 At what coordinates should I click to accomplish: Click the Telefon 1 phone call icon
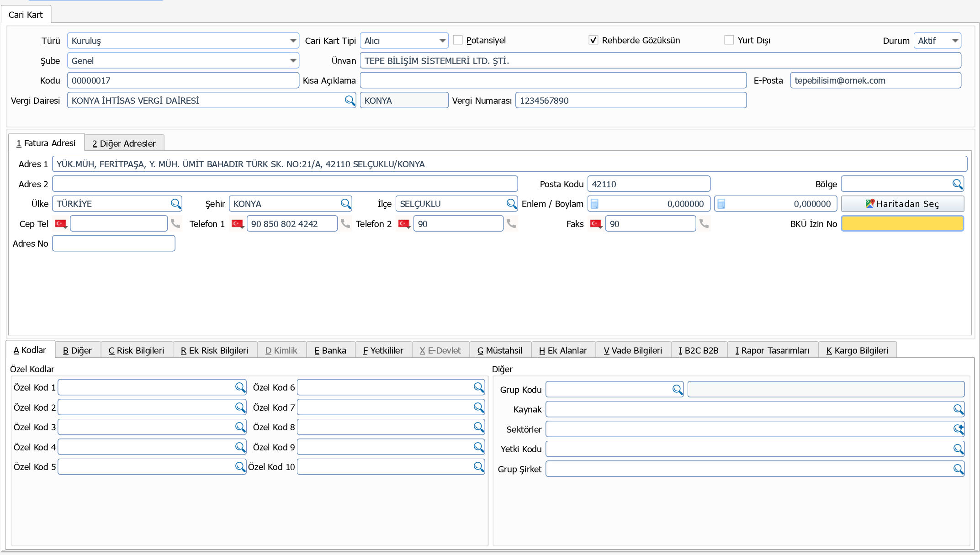(x=345, y=223)
